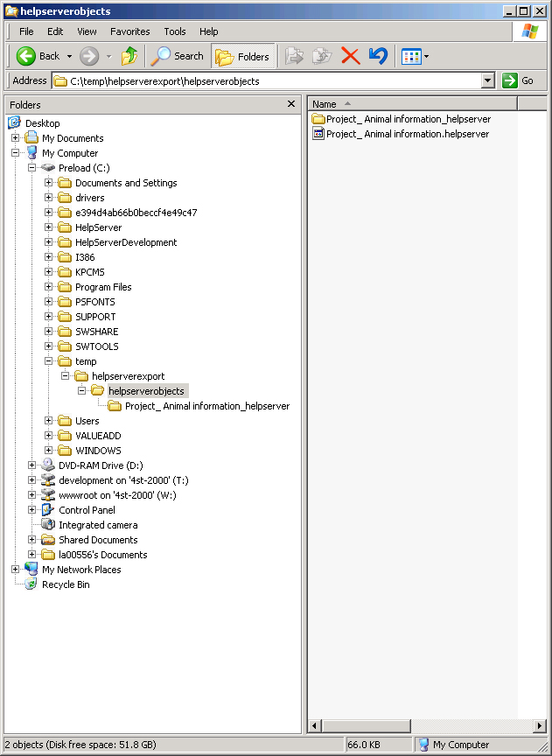Select Control Panel in folder tree
Image resolution: width=552 pixels, height=756 pixels.
[x=87, y=510]
